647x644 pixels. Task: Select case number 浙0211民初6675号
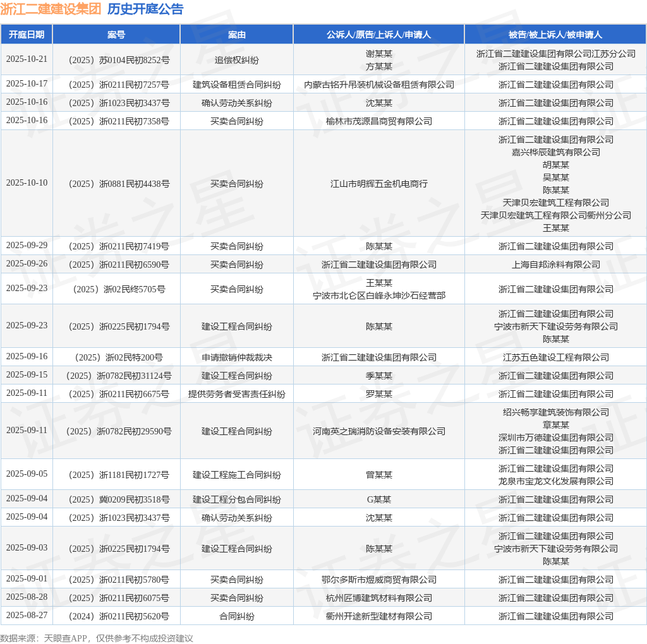click(119, 394)
